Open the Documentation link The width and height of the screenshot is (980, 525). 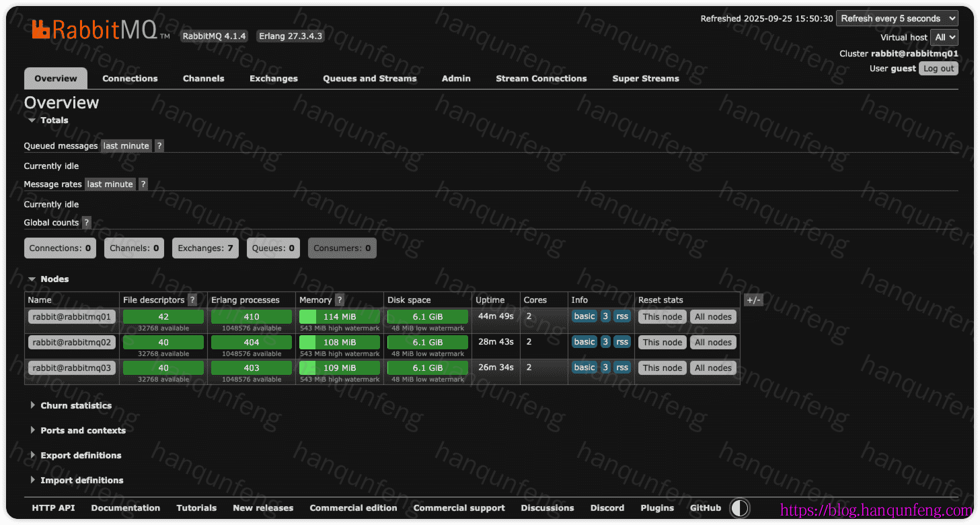[x=126, y=508]
